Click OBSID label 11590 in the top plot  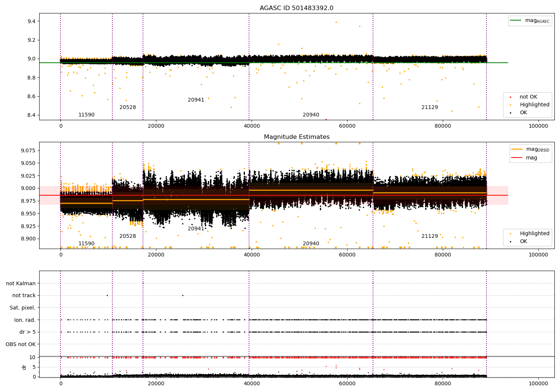[x=86, y=115]
